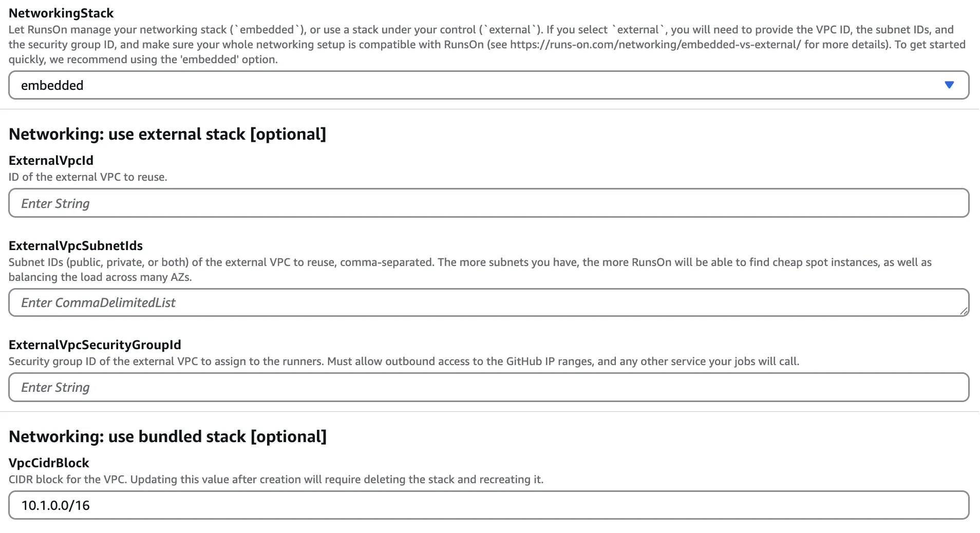
Task: Click the "Networking: use external stack" section heading
Action: click(167, 134)
